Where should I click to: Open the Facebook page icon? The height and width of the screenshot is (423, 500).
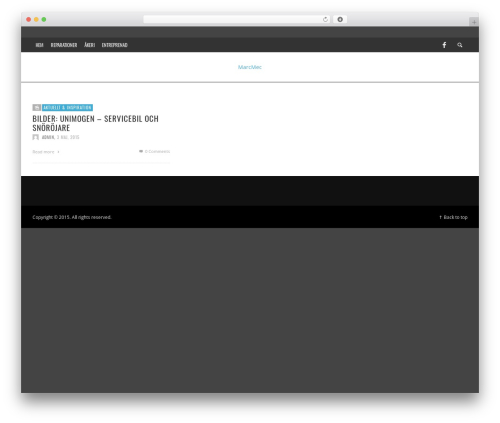point(444,45)
